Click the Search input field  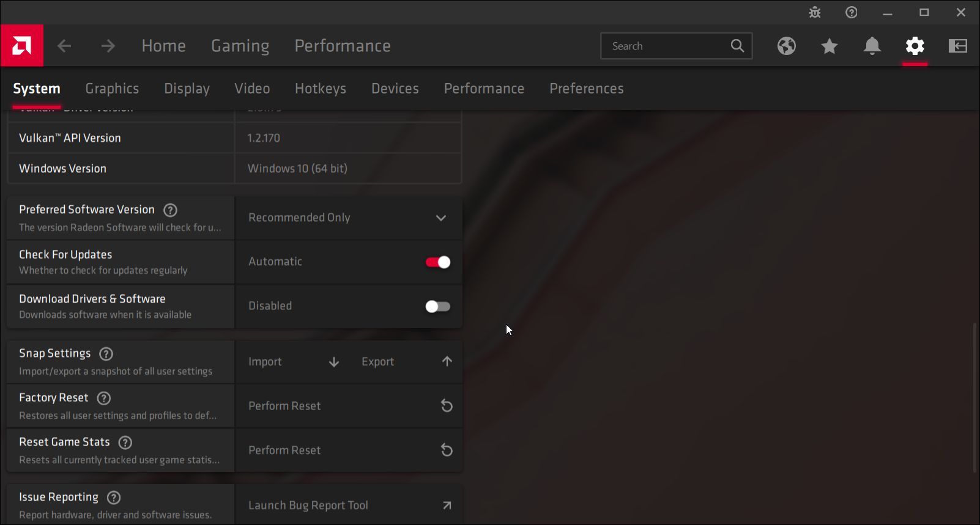(x=667, y=46)
